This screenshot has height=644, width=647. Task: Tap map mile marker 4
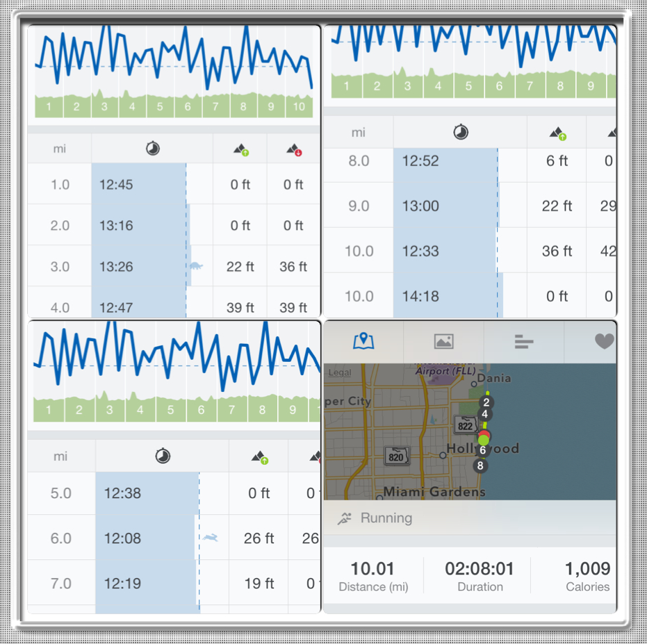(484, 414)
